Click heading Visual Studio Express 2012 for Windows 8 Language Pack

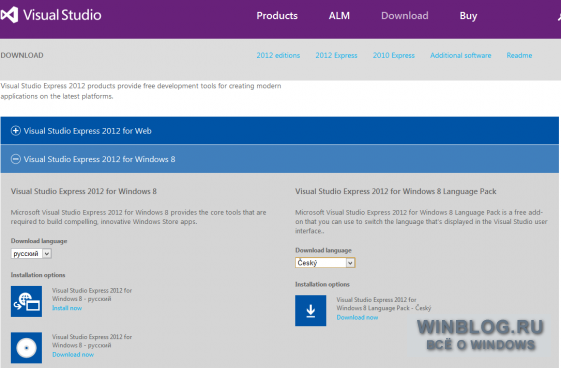click(396, 191)
